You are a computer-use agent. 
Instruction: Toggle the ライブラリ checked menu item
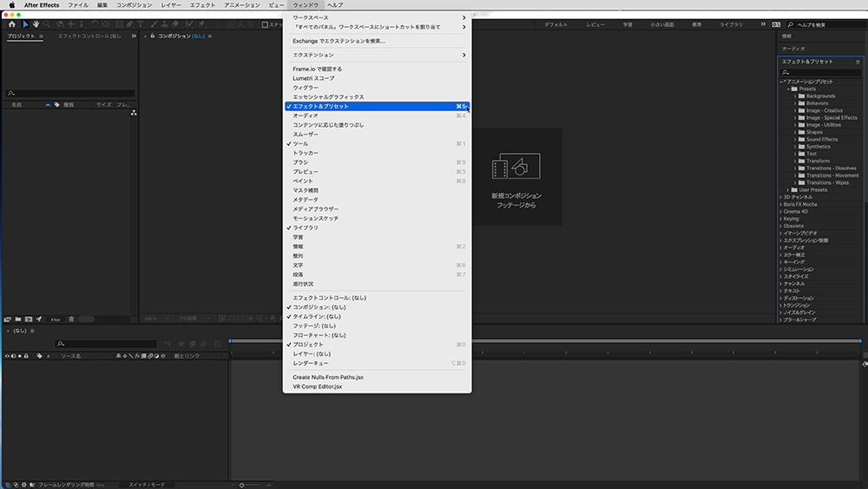306,228
